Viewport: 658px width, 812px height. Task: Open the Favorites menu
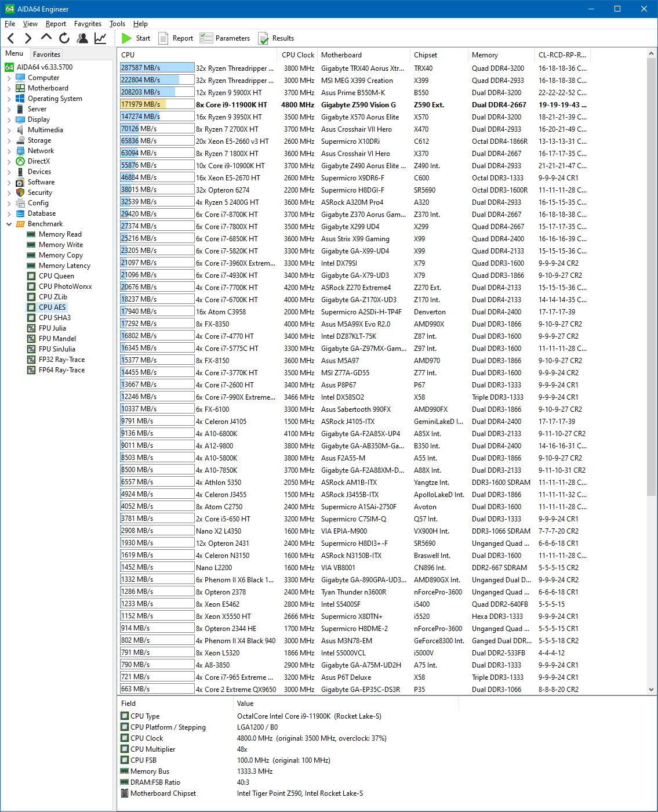coord(88,24)
